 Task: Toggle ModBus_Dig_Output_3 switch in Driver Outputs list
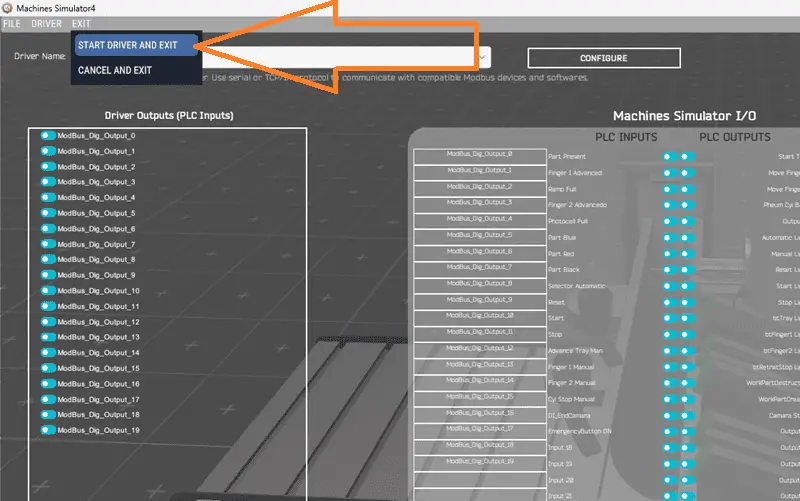pyautogui.click(x=48, y=182)
